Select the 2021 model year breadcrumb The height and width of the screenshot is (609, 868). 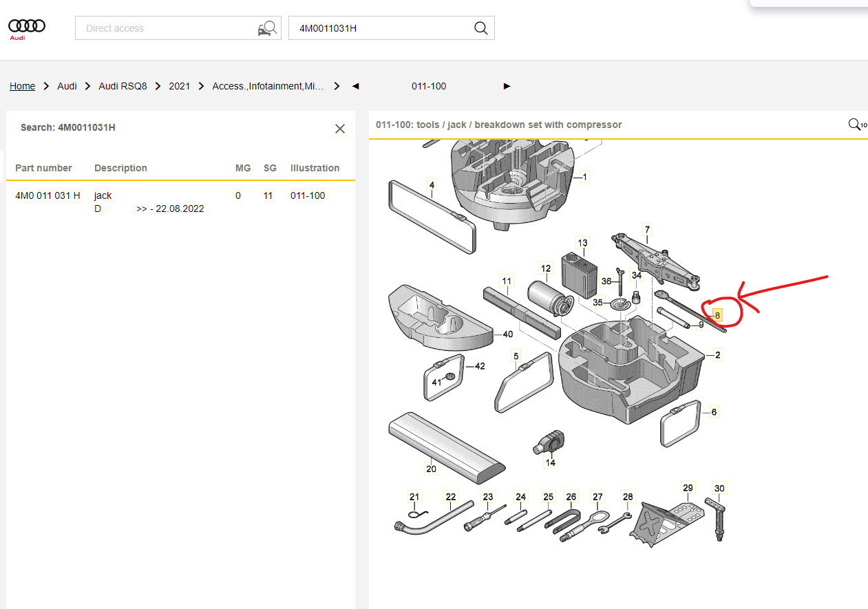[179, 86]
